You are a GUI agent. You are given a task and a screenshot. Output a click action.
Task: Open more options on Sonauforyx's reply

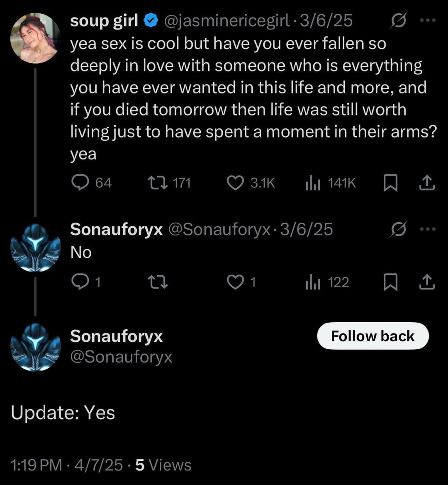click(428, 229)
